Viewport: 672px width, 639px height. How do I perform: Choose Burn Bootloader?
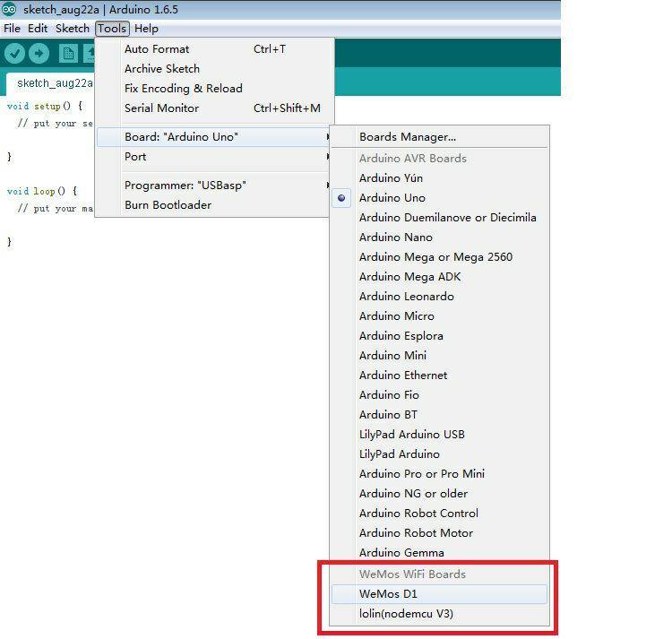click(x=214, y=205)
